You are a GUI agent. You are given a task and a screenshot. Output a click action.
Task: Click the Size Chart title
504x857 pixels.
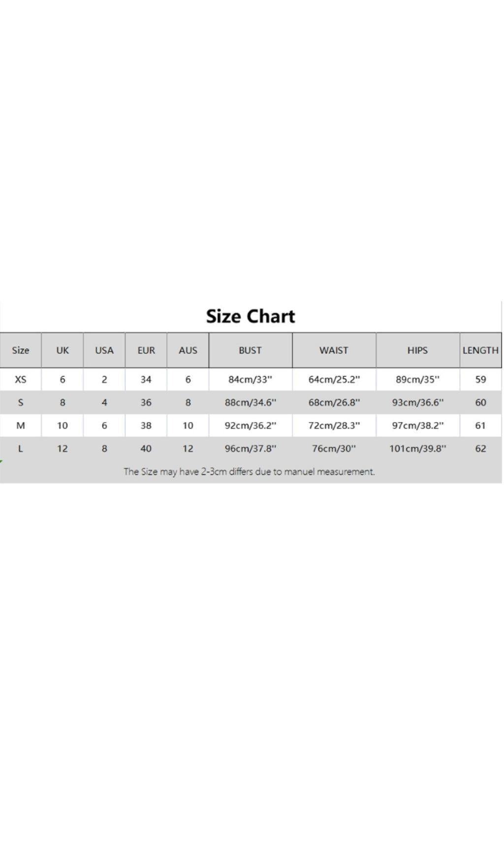[250, 316]
